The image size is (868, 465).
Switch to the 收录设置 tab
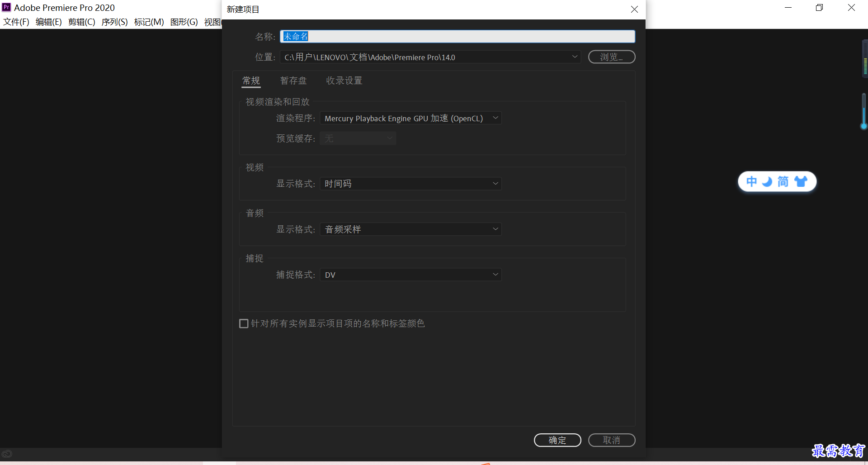[344, 81]
